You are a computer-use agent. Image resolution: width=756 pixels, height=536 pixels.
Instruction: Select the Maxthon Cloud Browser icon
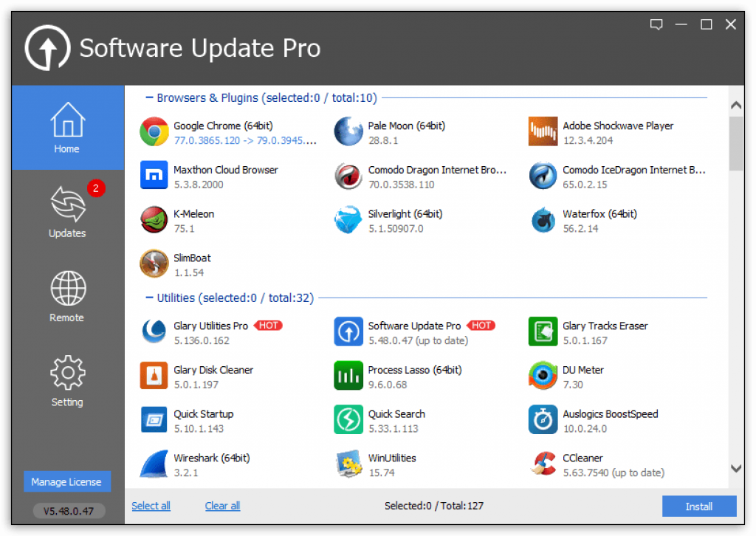tap(154, 176)
